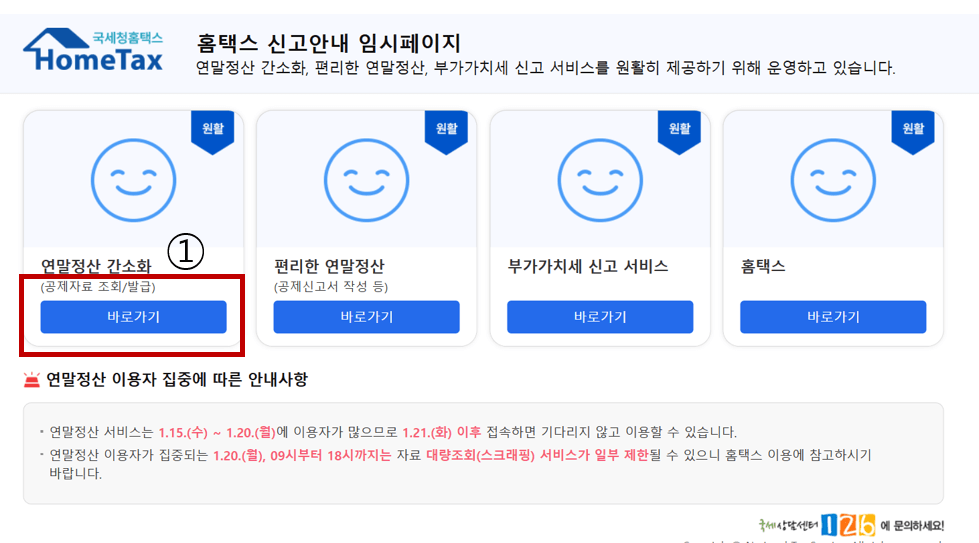Open 부가가치세 신고 서비스 바로가기 button

[x=600, y=317]
